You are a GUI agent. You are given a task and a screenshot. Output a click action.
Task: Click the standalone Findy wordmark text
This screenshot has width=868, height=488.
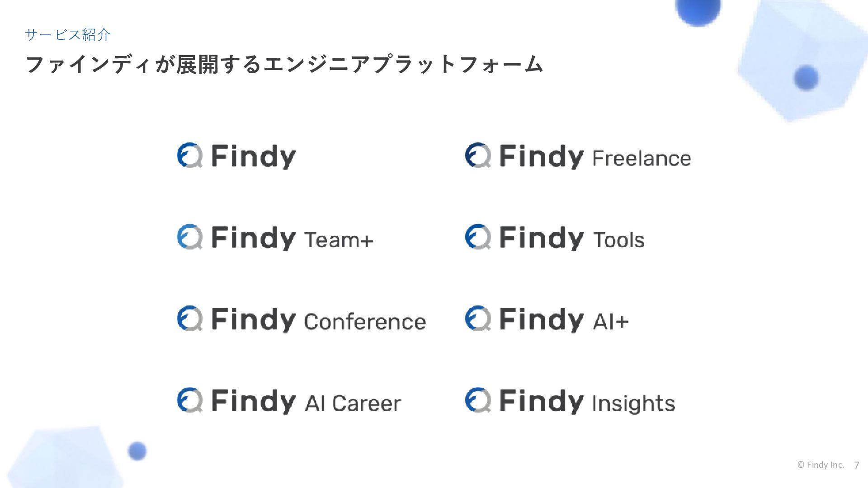[254, 156]
